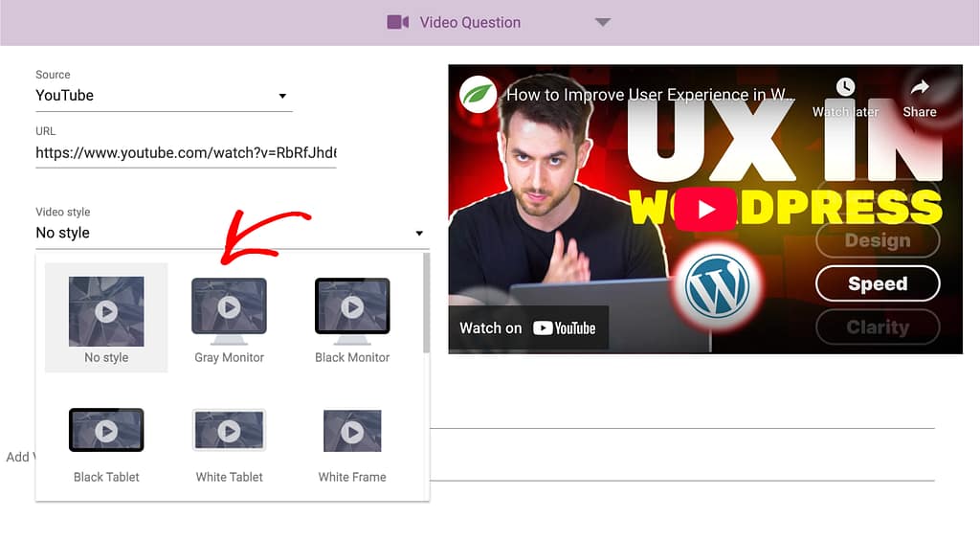Click the video title link text

pos(651,95)
